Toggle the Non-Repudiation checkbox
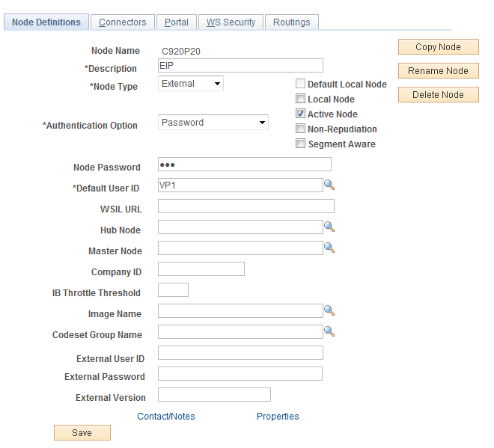494x448 pixels. pos(300,129)
